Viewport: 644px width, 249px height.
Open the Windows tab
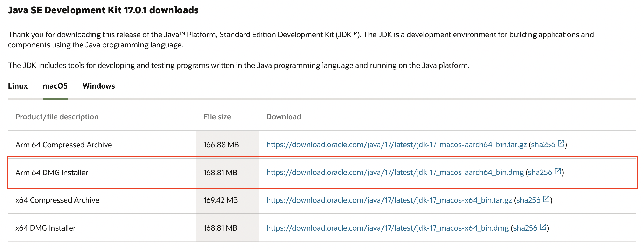pos(99,86)
